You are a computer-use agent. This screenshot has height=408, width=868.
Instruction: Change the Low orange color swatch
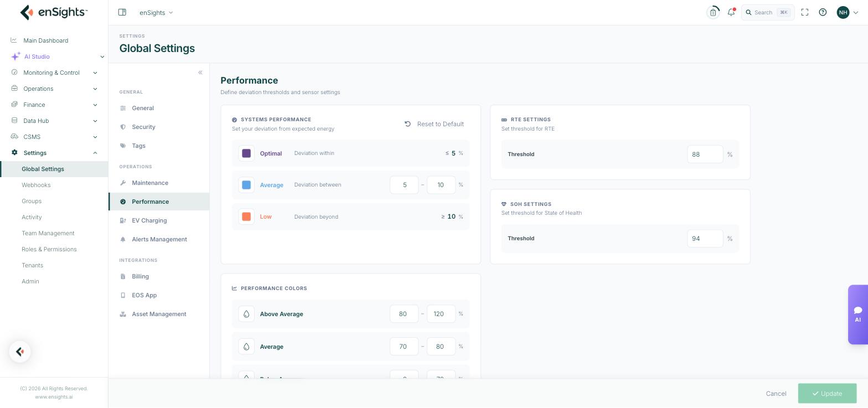coord(246,216)
